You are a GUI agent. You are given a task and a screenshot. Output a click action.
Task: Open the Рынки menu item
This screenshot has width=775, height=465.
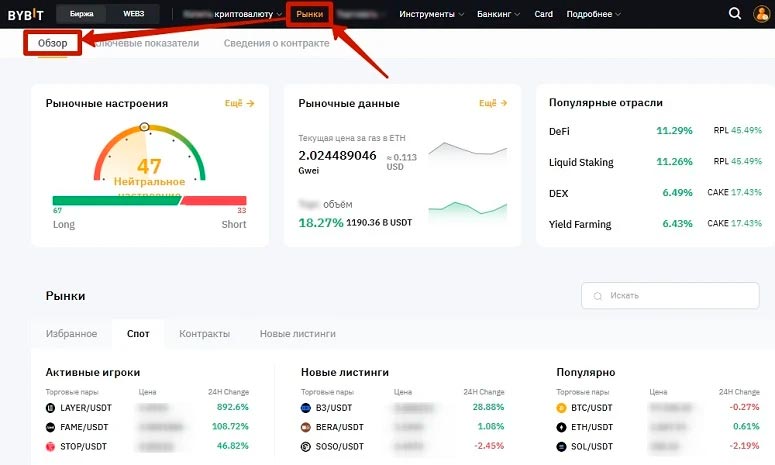coord(310,14)
